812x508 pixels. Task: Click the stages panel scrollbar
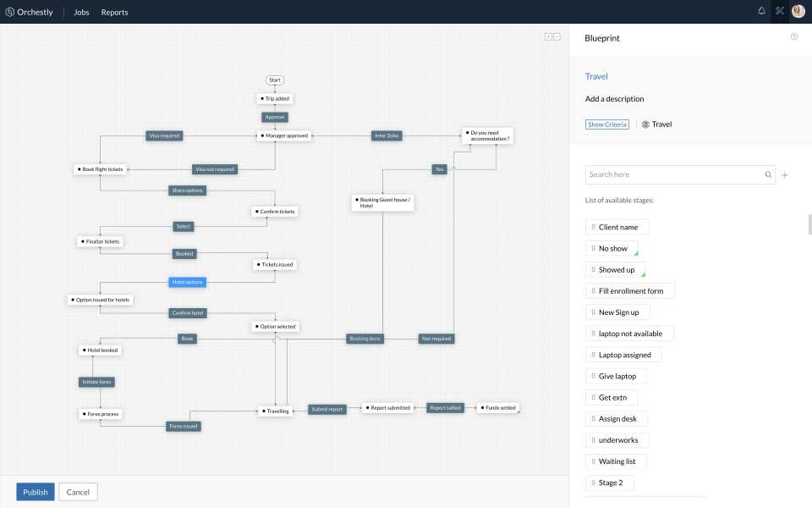(809, 224)
